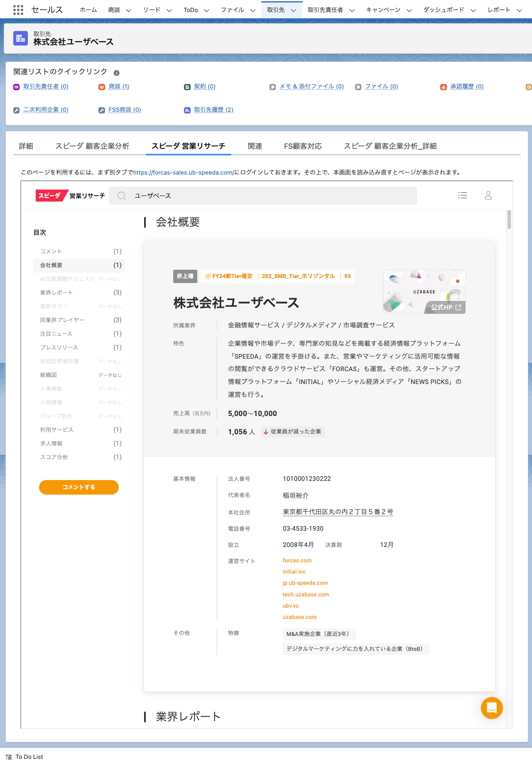Viewport: 532px width, 766px height.
Task: Open the 取引先履歴 (2) quick link
Action: [x=213, y=110]
